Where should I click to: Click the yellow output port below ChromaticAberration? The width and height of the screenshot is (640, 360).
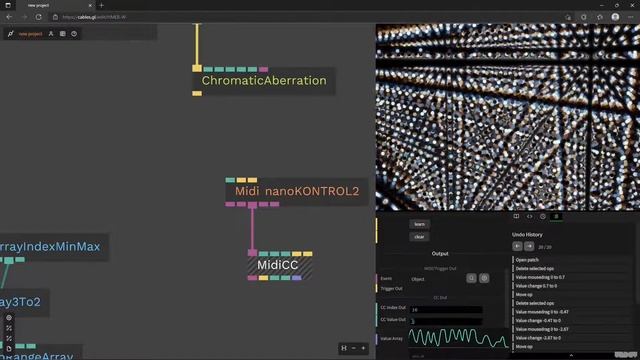click(197, 93)
